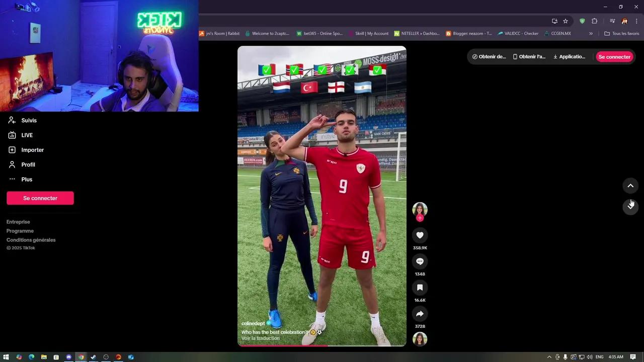The image size is (644, 362).
Task: Go to the previous video with up arrow
Action: (630, 186)
